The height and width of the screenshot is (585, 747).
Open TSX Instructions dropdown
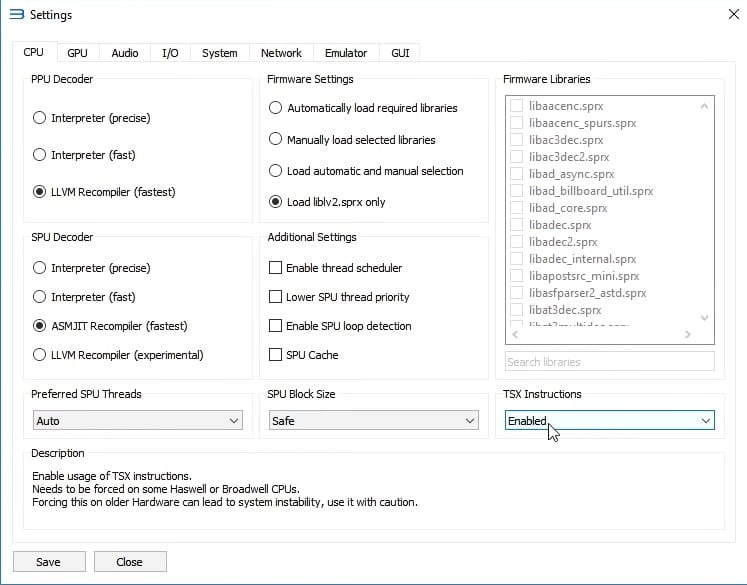point(609,421)
